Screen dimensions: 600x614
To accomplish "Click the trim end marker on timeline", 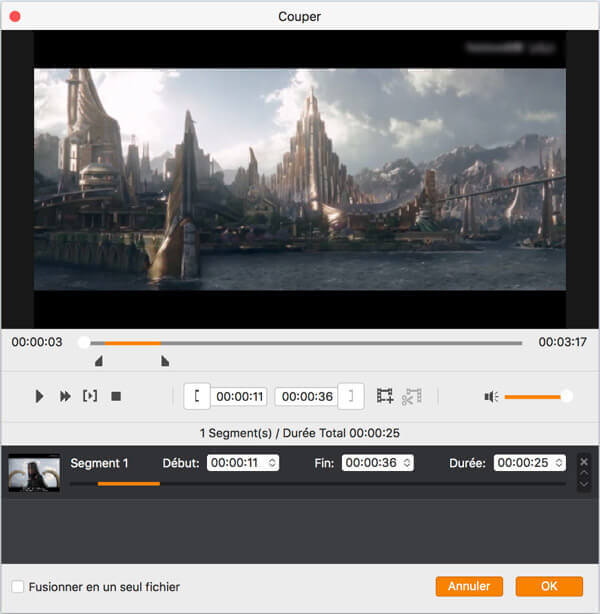I will [x=164, y=361].
